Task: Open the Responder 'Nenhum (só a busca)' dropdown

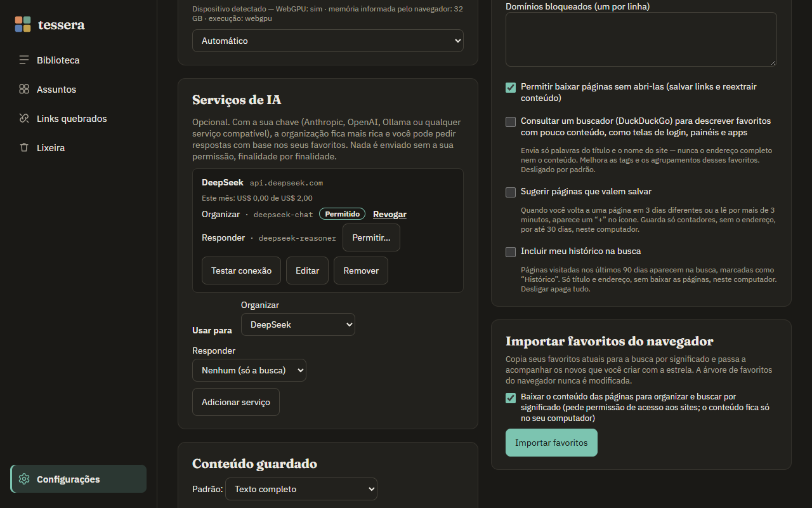Action: tap(249, 370)
